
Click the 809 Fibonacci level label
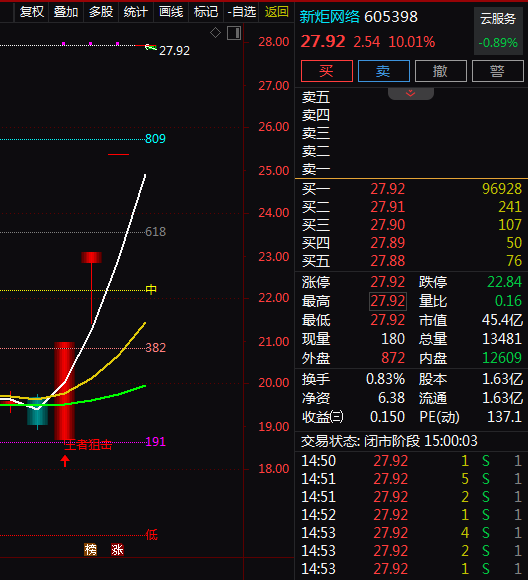pyautogui.click(x=155, y=139)
